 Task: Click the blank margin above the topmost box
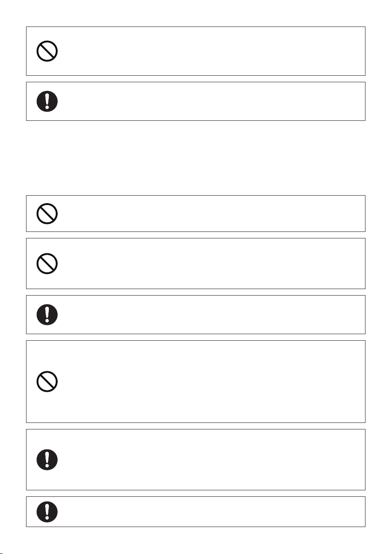click(195, 13)
